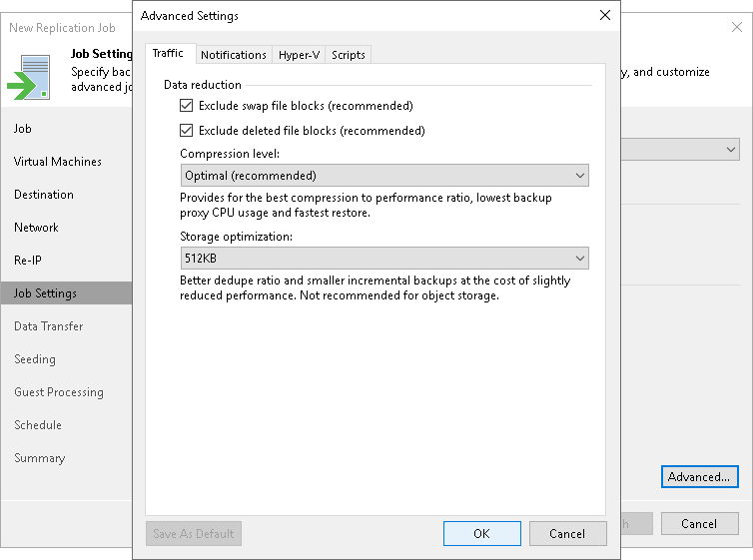Select the Destination wizard step
Image resolution: width=753 pixels, height=560 pixels.
pyautogui.click(x=44, y=195)
